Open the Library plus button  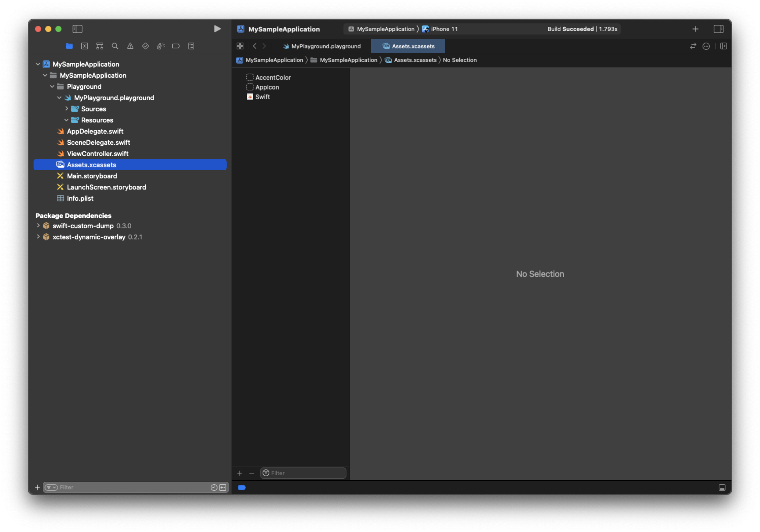pos(695,29)
